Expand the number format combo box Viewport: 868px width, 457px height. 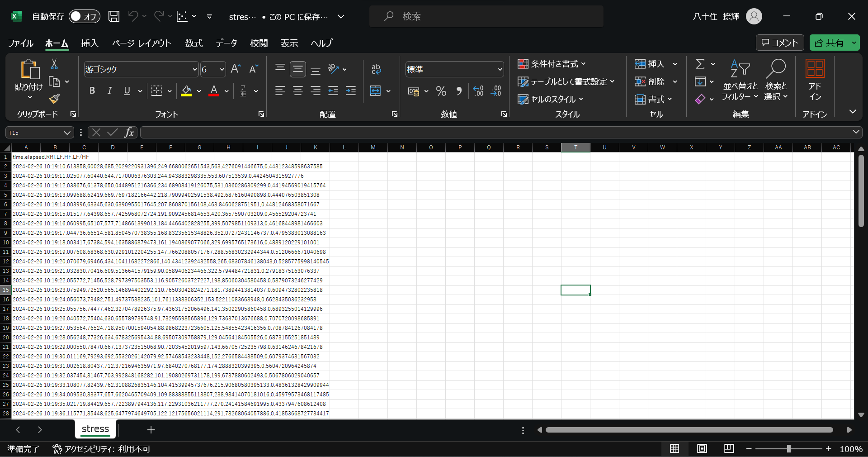pos(500,70)
